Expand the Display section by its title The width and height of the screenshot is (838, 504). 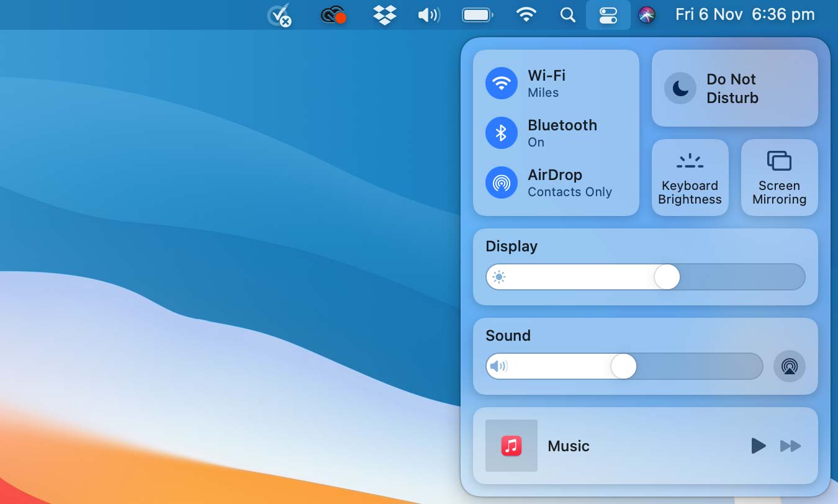pos(511,246)
